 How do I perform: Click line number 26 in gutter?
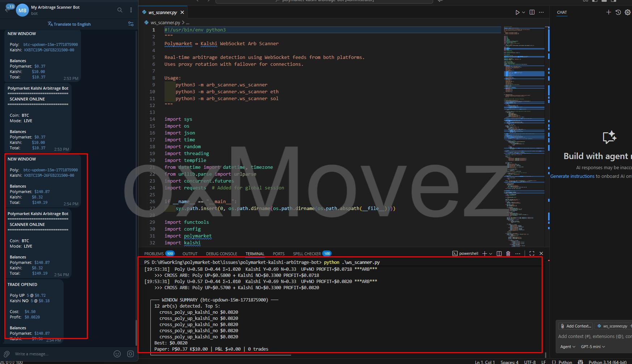152,202
